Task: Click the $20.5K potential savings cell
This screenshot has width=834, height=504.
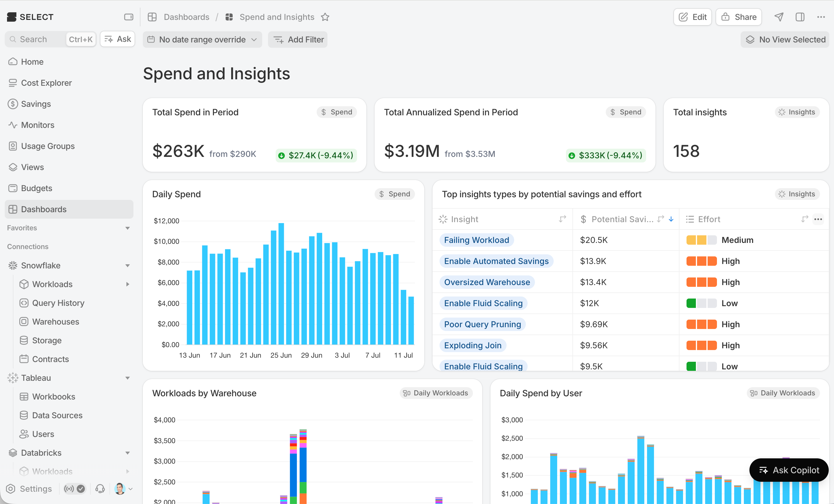Action: (626, 240)
